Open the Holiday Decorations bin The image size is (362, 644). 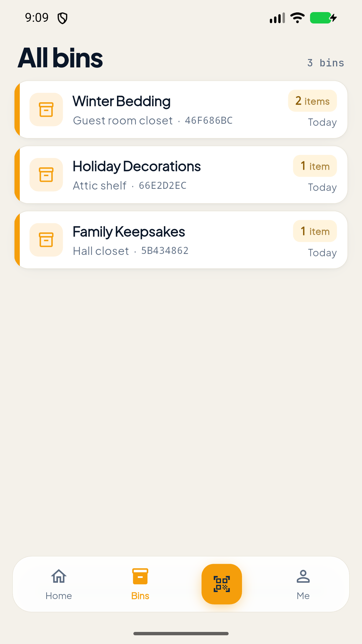(x=181, y=175)
